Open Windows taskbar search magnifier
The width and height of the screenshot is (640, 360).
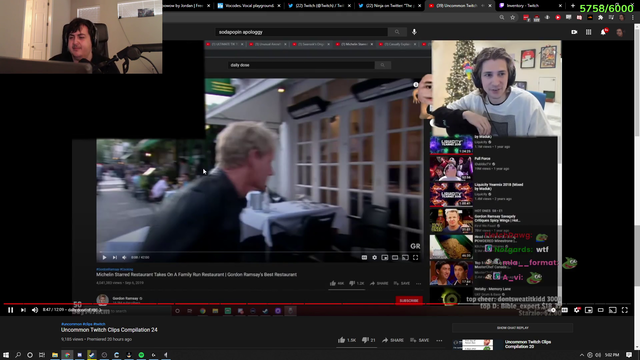tap(18, 355)
